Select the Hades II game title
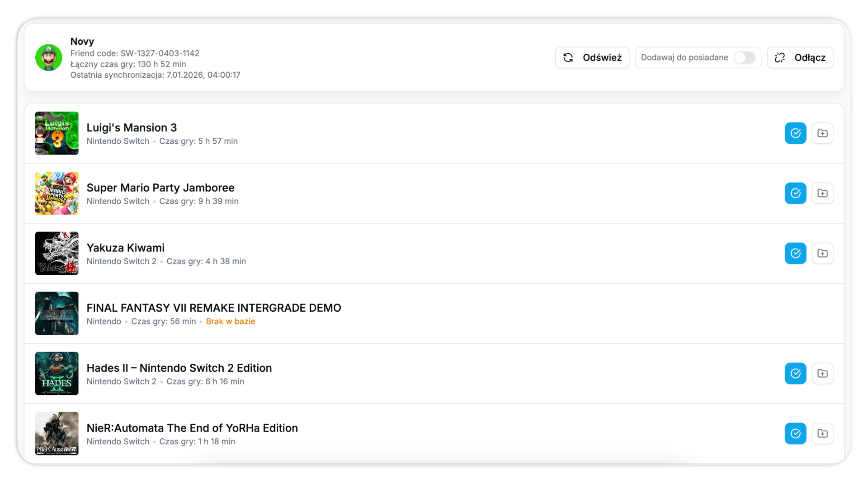Image resolution: width=868 pixels, height=488 pixels. 179,368
